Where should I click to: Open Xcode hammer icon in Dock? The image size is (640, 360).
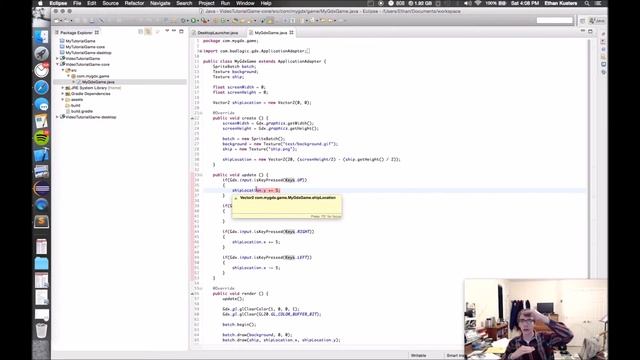41,155
